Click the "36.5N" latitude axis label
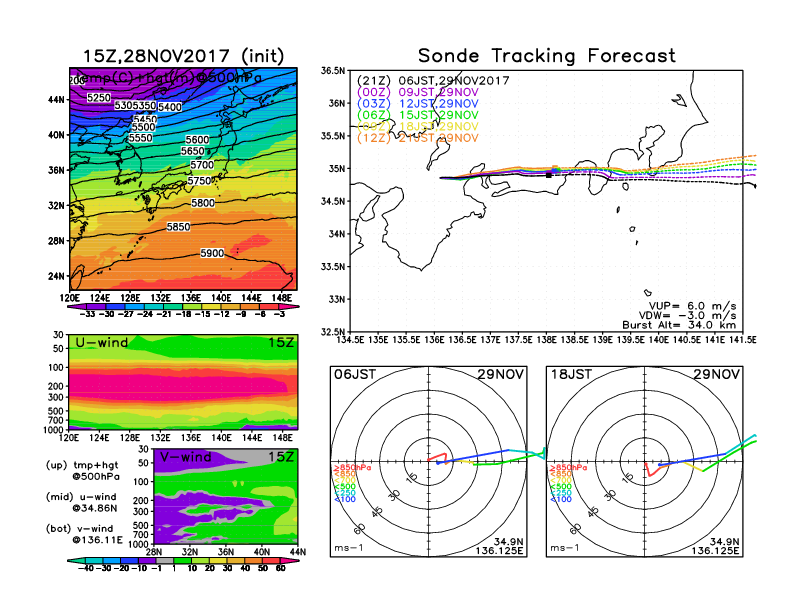Screen dimensions: 792x612 [x=333, y=71]
